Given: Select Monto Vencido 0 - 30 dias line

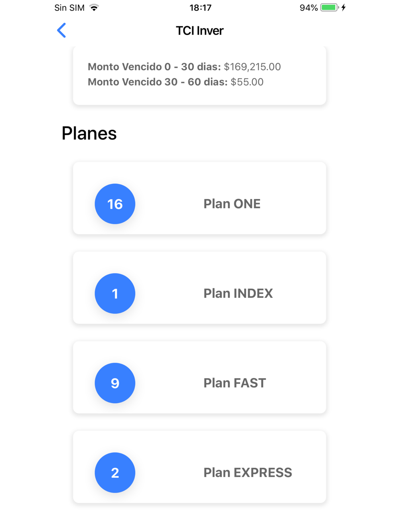Looking at the screenshot, I should [x=184, y=67].
